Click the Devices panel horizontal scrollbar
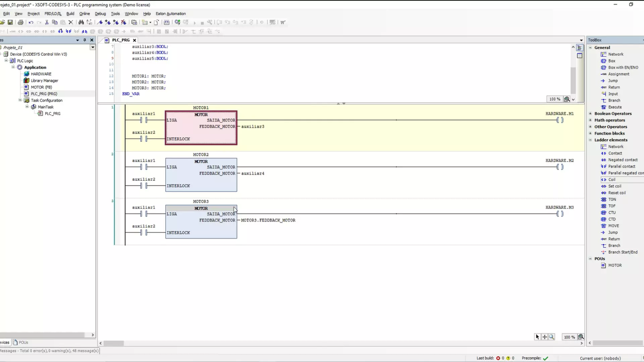 point(42,335)
